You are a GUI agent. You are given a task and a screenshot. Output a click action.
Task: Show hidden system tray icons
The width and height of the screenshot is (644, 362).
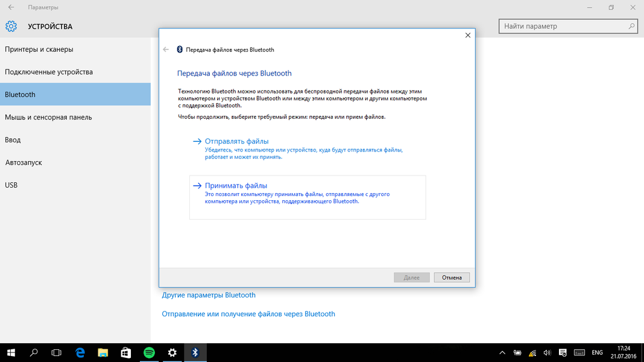pos(502,352)
